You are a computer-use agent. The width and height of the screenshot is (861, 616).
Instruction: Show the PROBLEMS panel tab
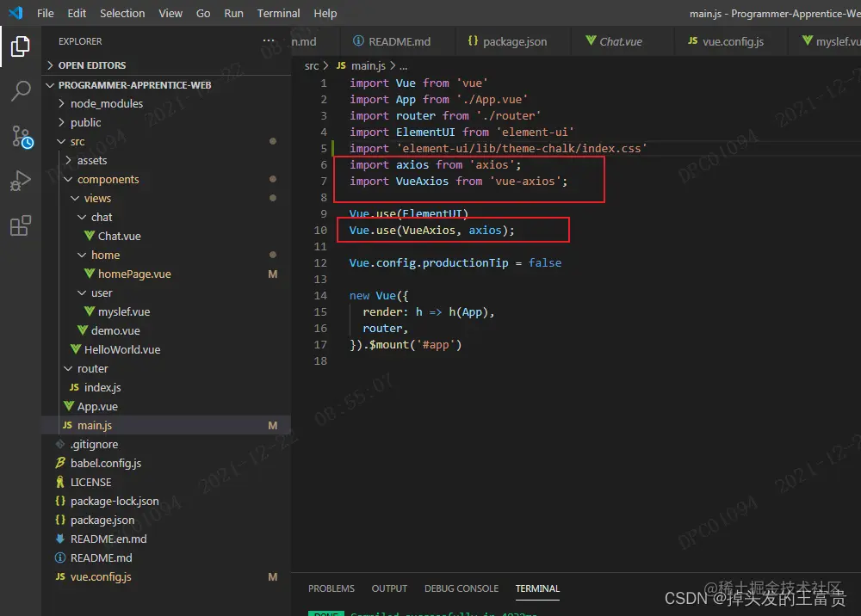(x=331, y=588)
